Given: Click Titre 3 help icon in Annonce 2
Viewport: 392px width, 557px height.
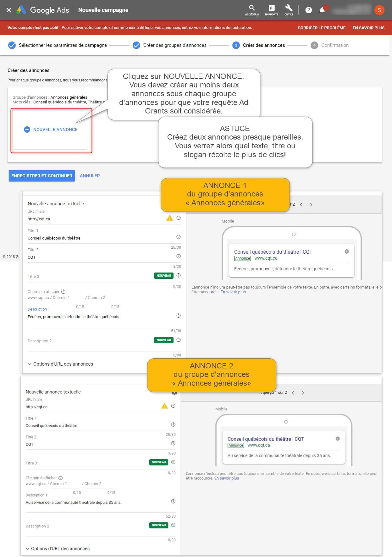Looking at the screenshot, I should click(173, 462).
